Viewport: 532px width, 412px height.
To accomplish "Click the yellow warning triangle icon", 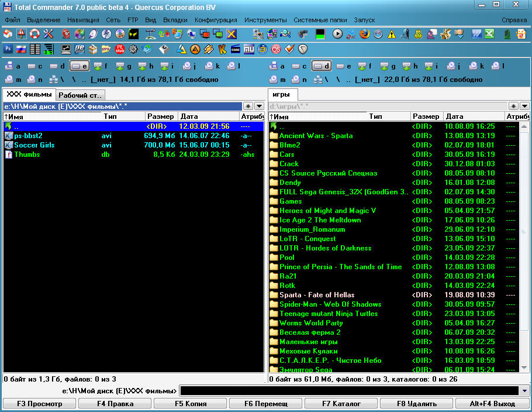I will pos(392,33).
